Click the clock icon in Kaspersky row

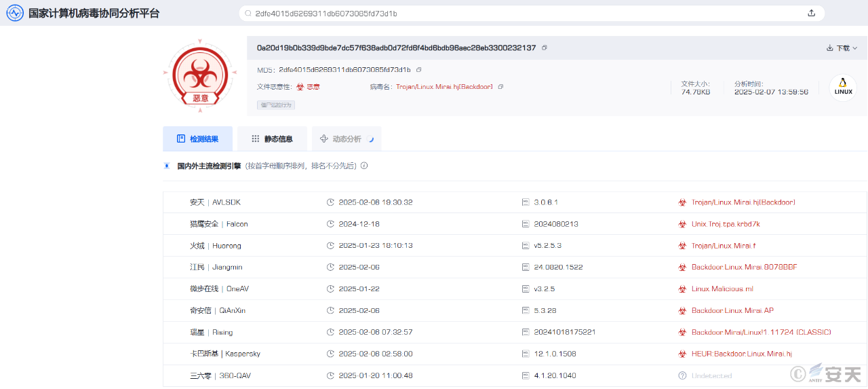tap(330, 354)
